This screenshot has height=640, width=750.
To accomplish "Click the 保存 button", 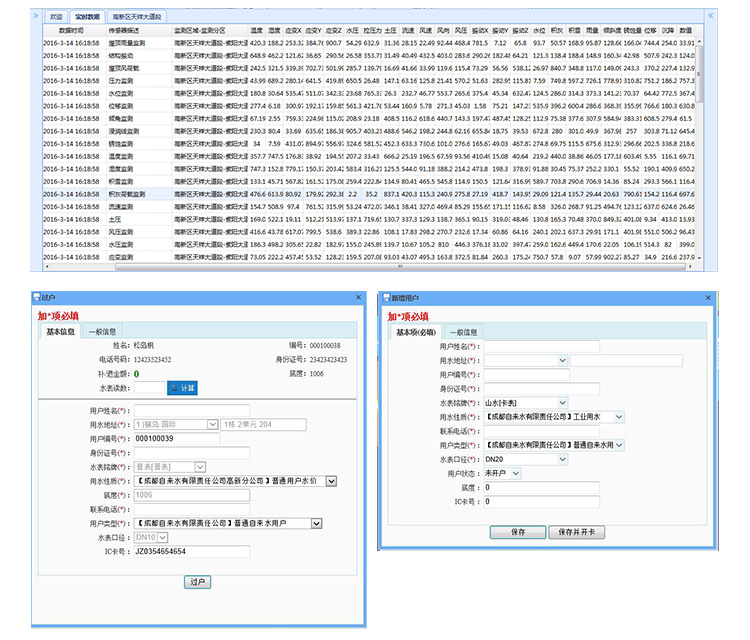I will click(x=518, y=532).
